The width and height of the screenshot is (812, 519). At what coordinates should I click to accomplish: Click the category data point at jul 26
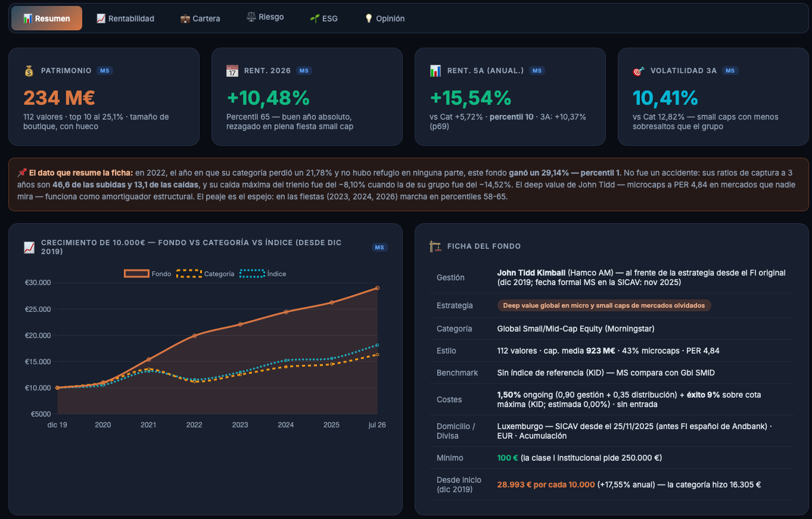378,355
